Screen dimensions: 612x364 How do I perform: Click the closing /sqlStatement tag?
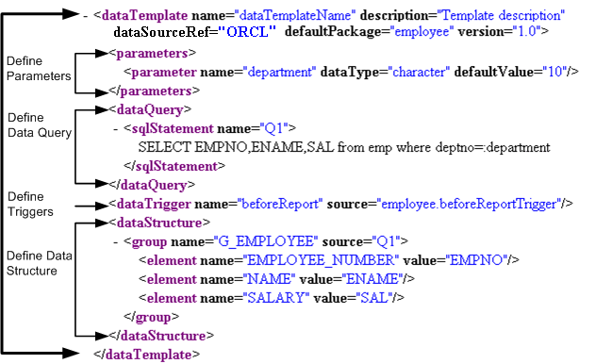click(174, 166)
